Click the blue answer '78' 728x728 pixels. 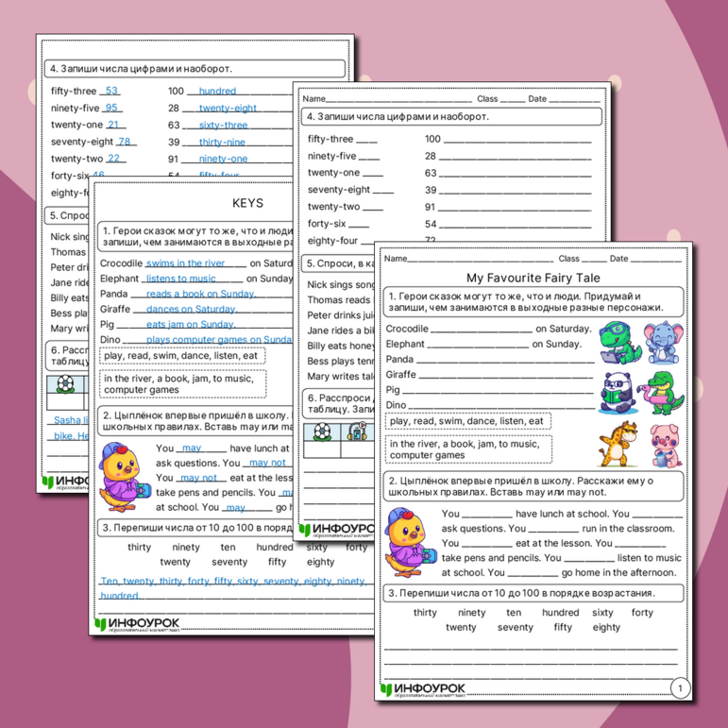(125, 142)
